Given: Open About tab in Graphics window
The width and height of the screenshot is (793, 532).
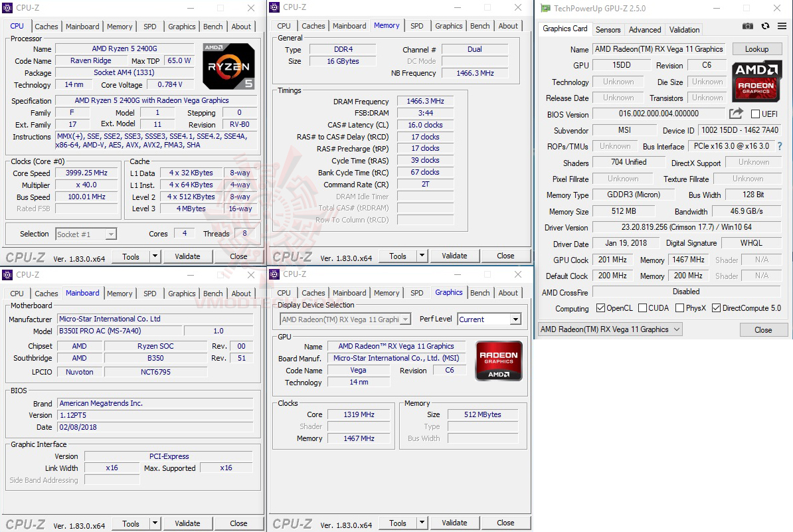Looking at the screenshot, I should (x=508, y=293).
